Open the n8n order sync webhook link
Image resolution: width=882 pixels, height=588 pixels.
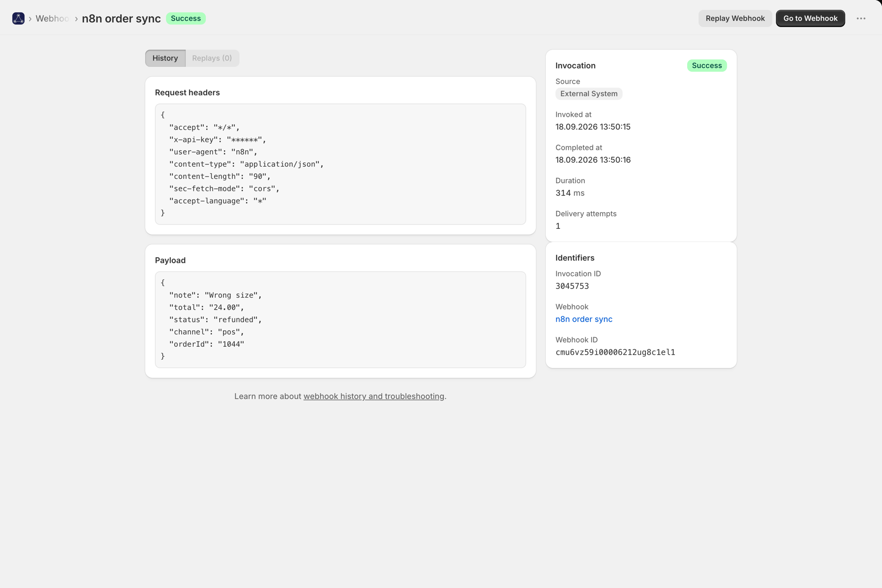[584, 319]
